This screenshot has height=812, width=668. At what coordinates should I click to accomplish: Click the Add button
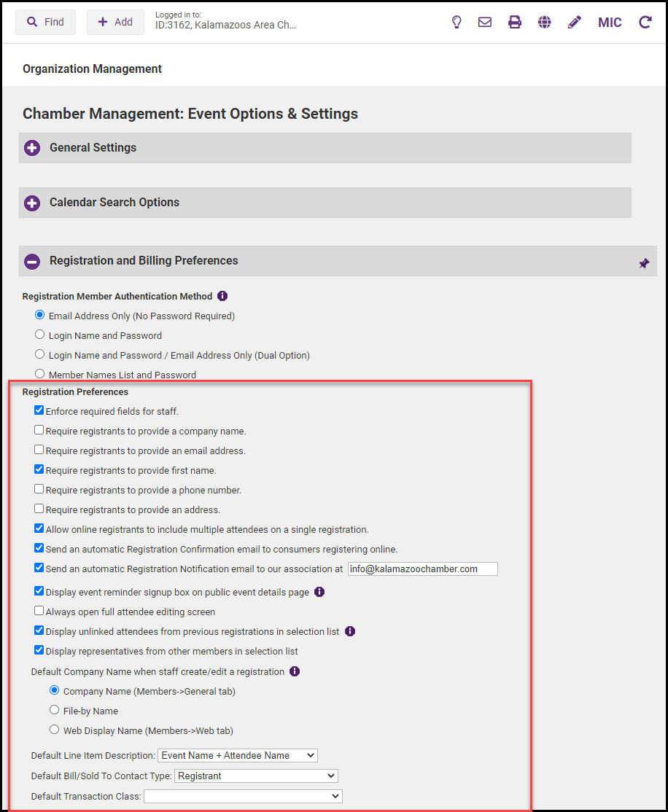click(x=115, y=22)
